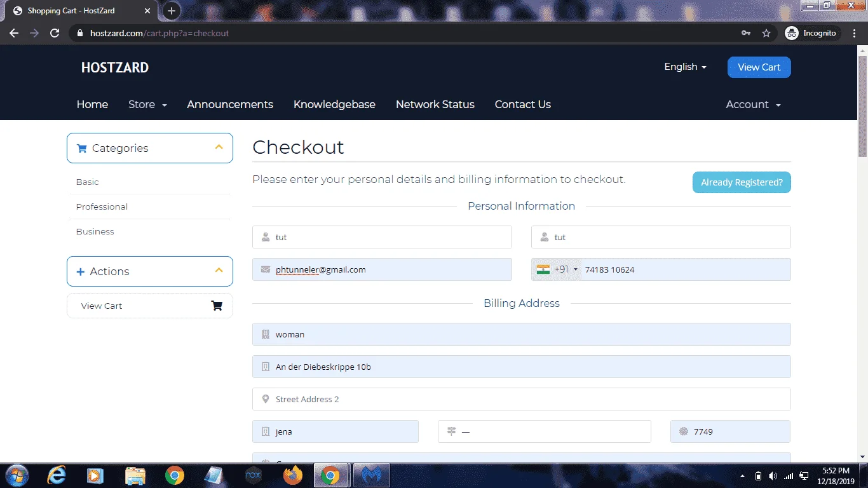
Task: Click the taskbar clock showing 5:52 PM
Action: point(836,476)
